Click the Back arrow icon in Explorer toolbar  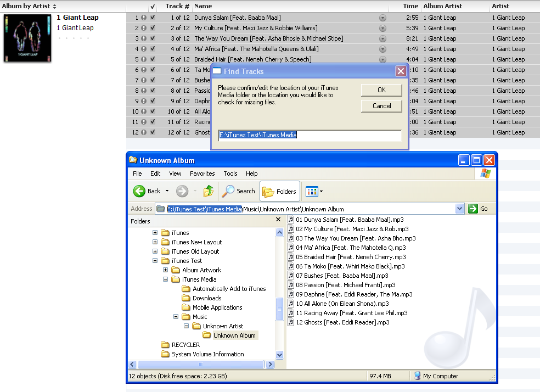[139, 191]
